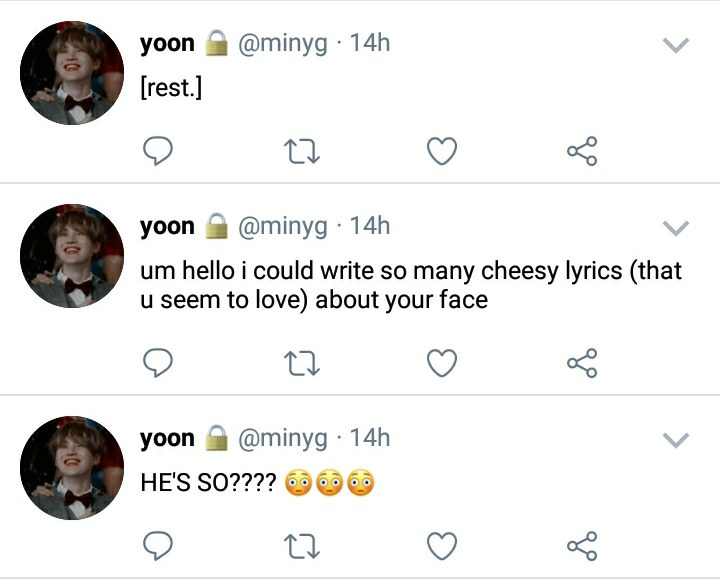This screenshot has width=720, height=585.
Task: View profile picture on the [rest.] tweet
Action: tap(72, 73)
